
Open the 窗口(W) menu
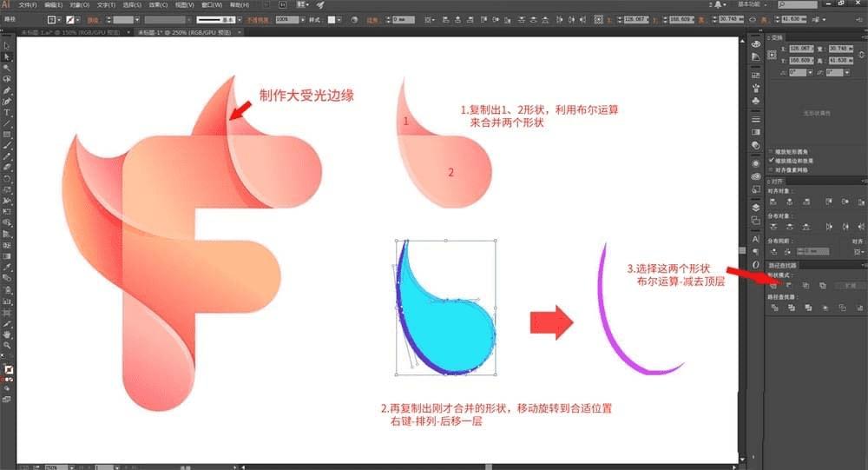click(x=212, y=4)
